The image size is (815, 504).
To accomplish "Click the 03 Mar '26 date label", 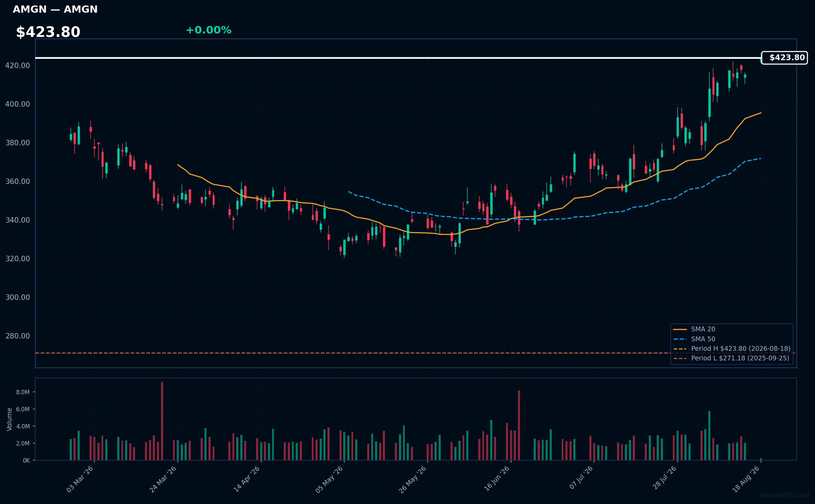I will 80,479.
